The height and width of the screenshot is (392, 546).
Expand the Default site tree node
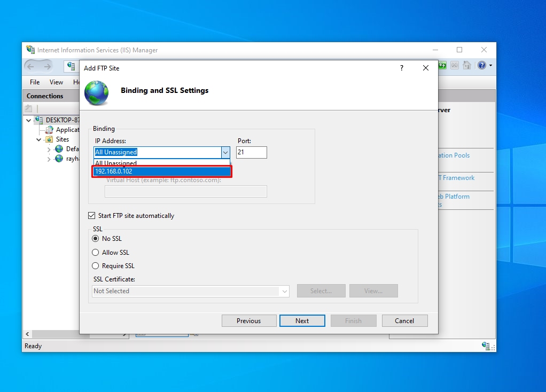[49, 150]
